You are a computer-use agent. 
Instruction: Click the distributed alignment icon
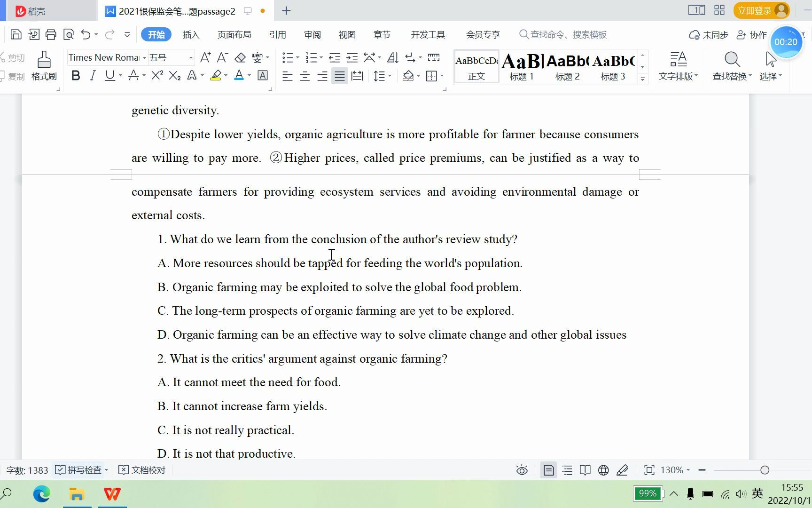(x=357, y=76)
